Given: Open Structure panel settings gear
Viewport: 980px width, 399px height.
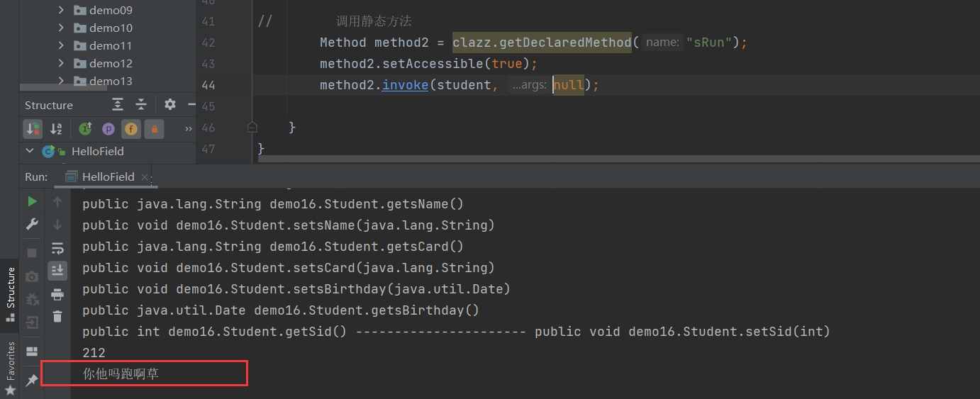Looking at the screenshot, I should click(170, 105).
